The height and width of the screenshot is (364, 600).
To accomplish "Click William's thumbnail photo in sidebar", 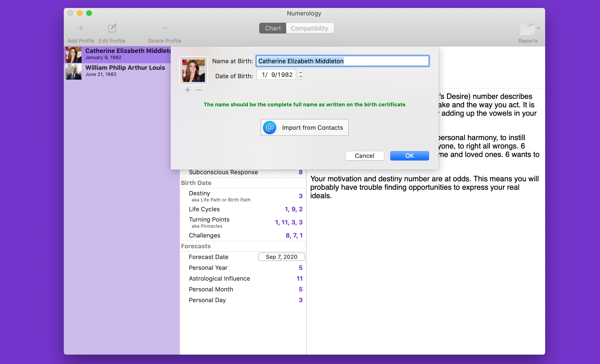I will coord(74,71).
